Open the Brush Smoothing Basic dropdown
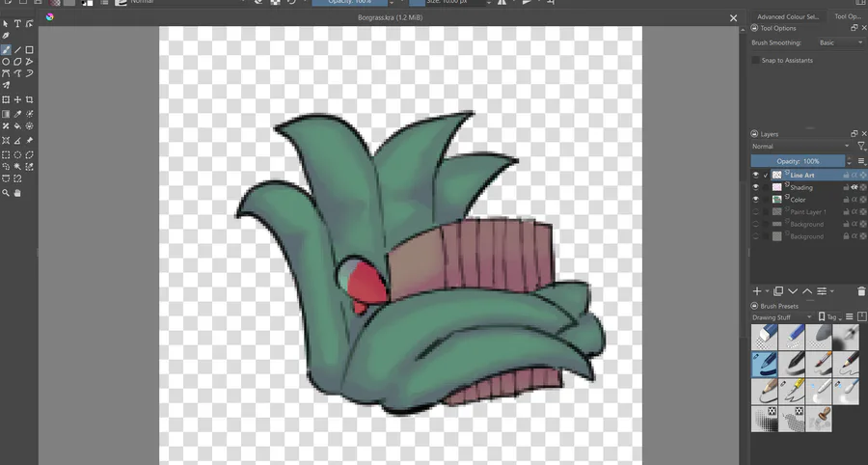This screenshot has height=465, width=868. point(841,42)
